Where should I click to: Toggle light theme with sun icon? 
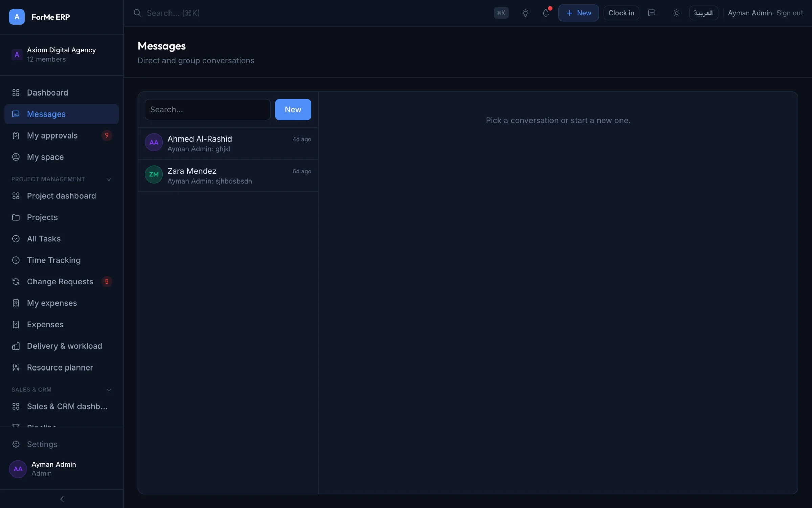point(677,13)
